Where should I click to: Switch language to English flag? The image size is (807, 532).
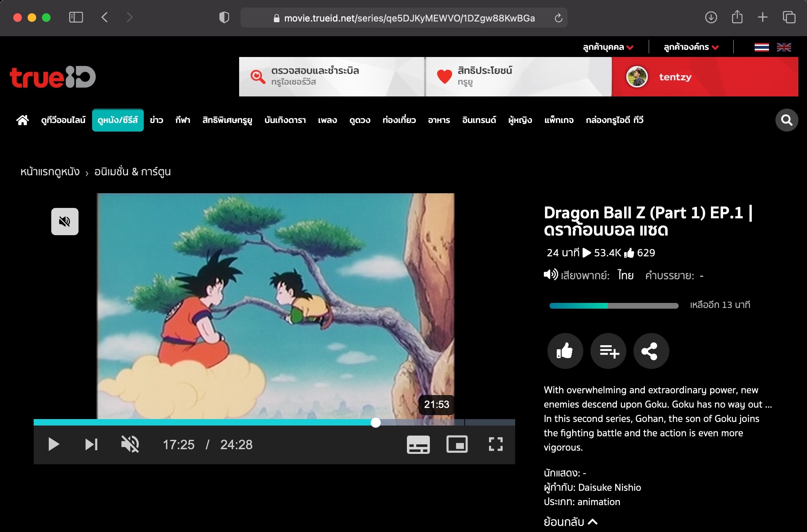[x=784, y=47]
